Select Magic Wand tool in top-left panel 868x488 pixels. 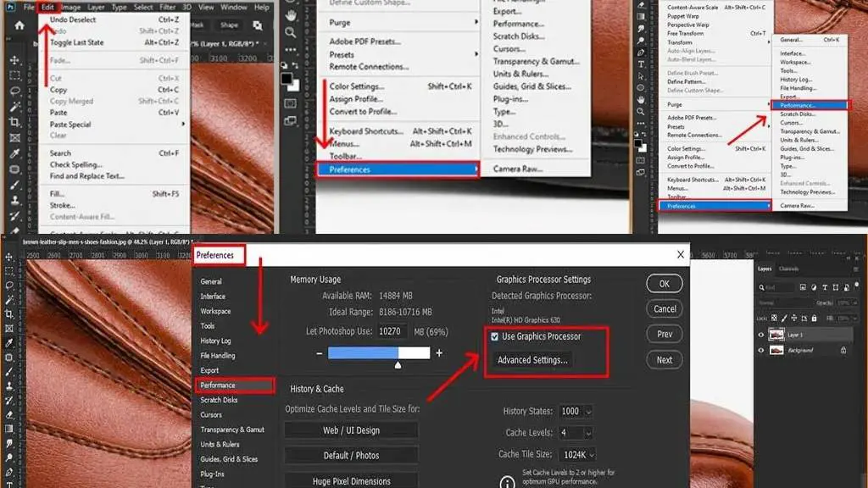point(15,106)
